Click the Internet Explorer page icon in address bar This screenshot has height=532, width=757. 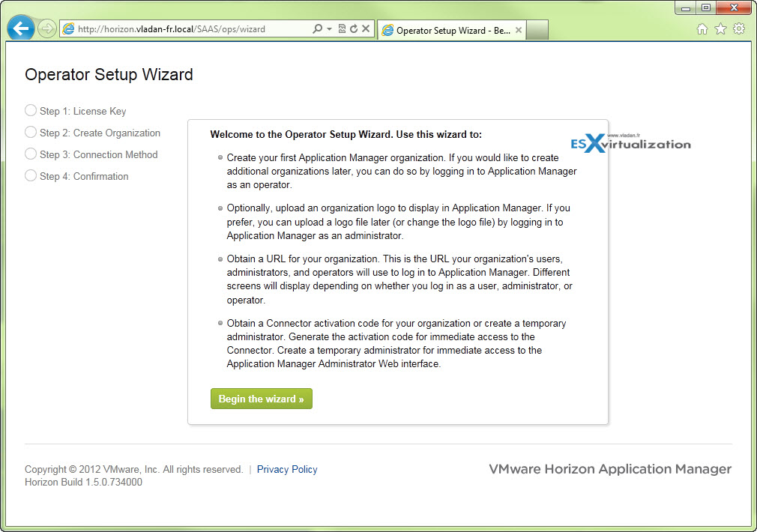pos(68,29)
